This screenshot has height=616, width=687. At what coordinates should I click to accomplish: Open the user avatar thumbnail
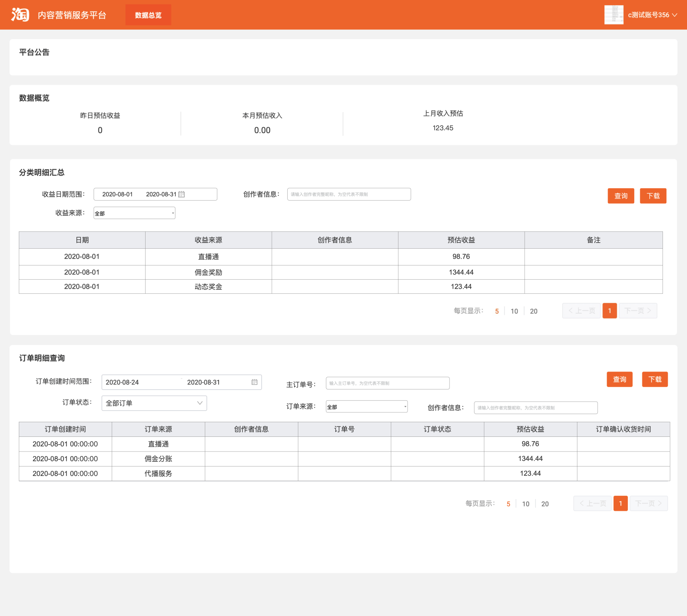tap(614, 15)
